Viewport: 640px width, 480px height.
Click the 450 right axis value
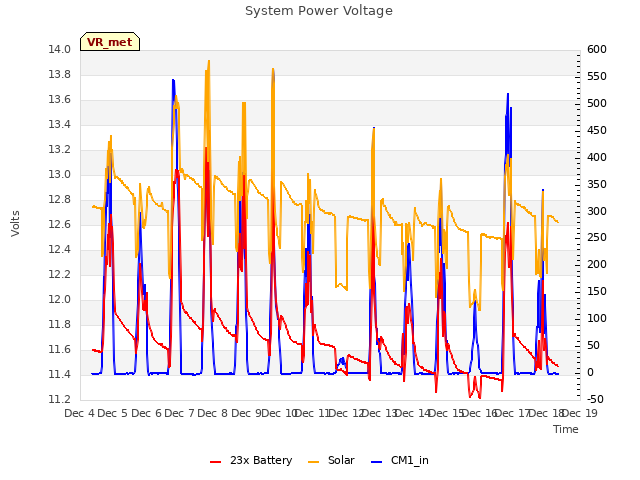click(597, 131)
